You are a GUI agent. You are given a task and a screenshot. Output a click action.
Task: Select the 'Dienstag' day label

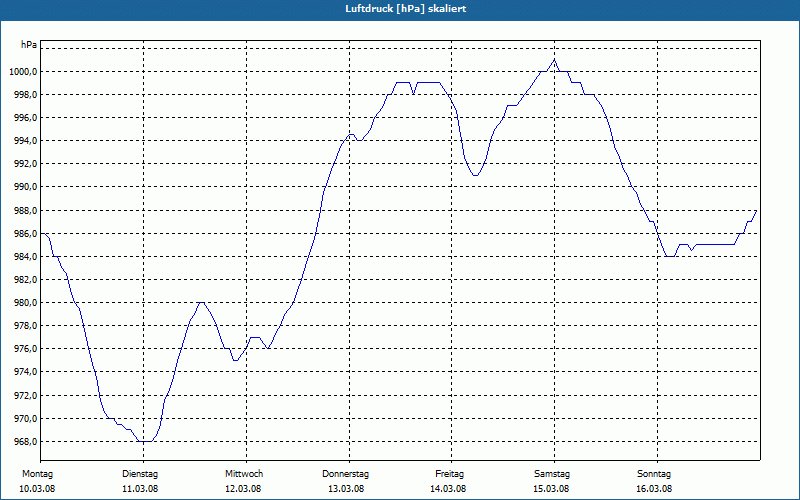pos(140,474)
